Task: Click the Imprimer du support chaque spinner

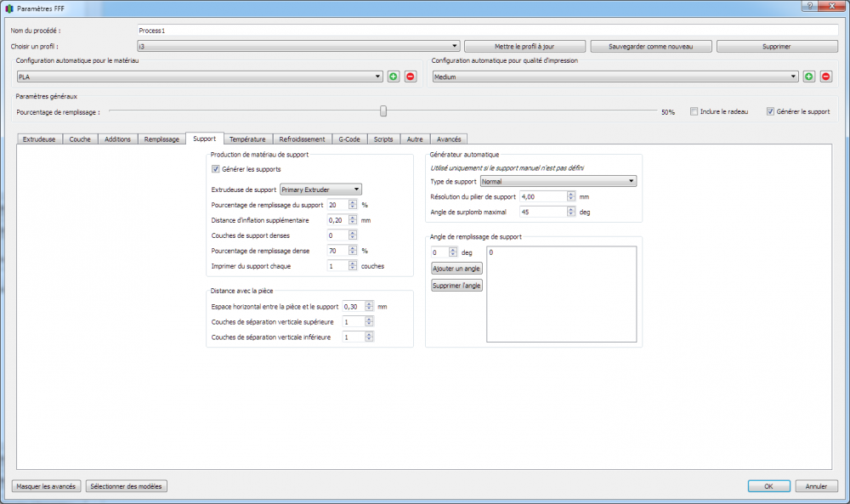Action: pos(342,265)
